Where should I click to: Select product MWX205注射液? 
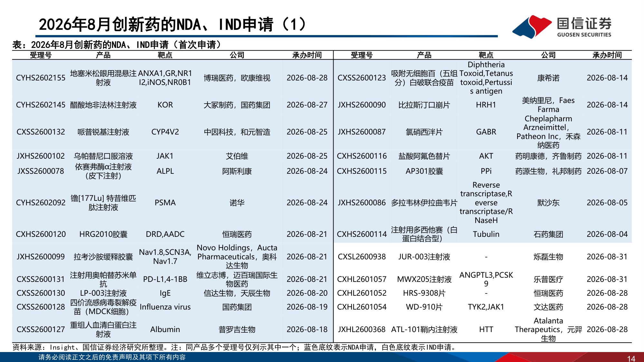[x=424, y=279]
